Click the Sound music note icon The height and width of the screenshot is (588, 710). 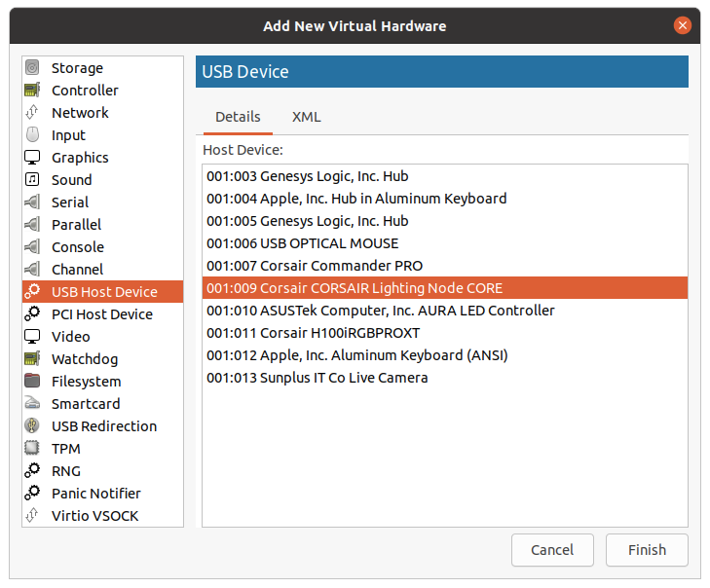coord(33,180)
